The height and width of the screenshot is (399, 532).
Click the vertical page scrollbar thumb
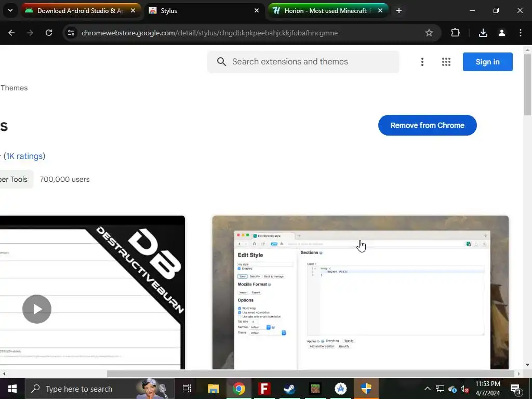click(527, 85)
